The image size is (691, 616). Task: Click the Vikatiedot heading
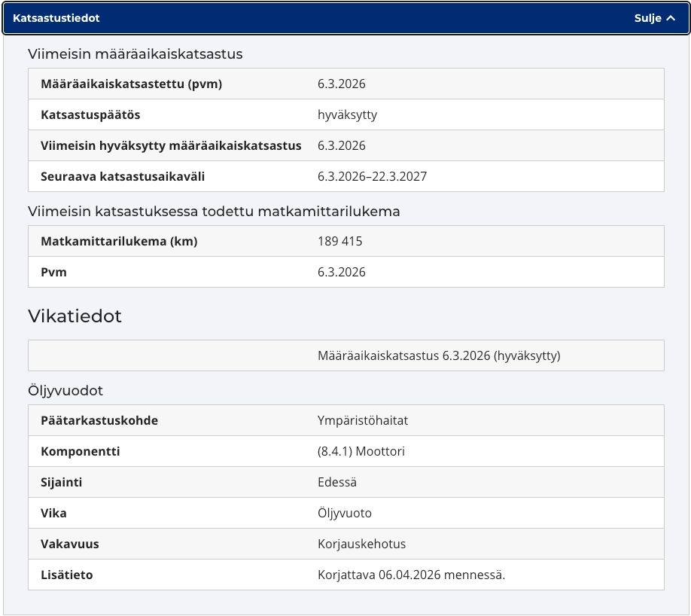[x=75, y=316]
